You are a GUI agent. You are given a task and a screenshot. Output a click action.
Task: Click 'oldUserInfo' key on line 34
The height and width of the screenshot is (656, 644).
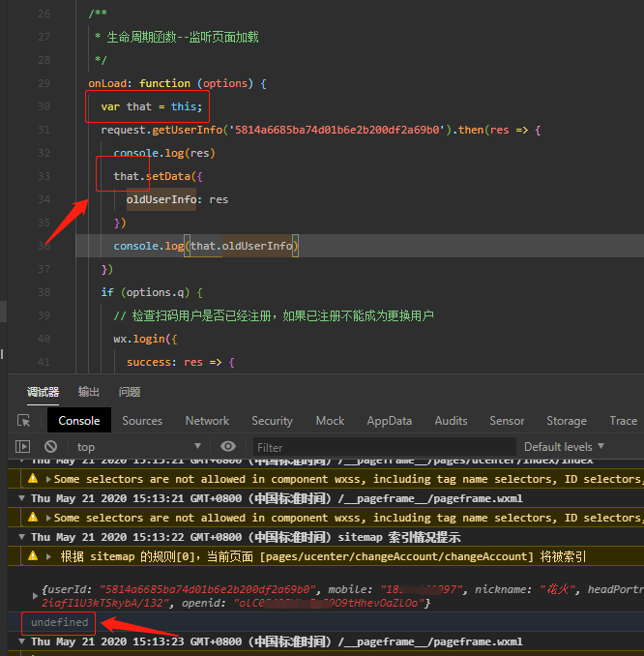click(x=161, y=199)
